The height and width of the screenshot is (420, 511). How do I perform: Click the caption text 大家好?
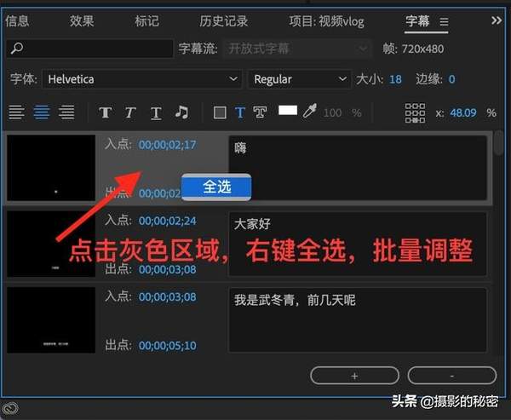tap(252, 224)
